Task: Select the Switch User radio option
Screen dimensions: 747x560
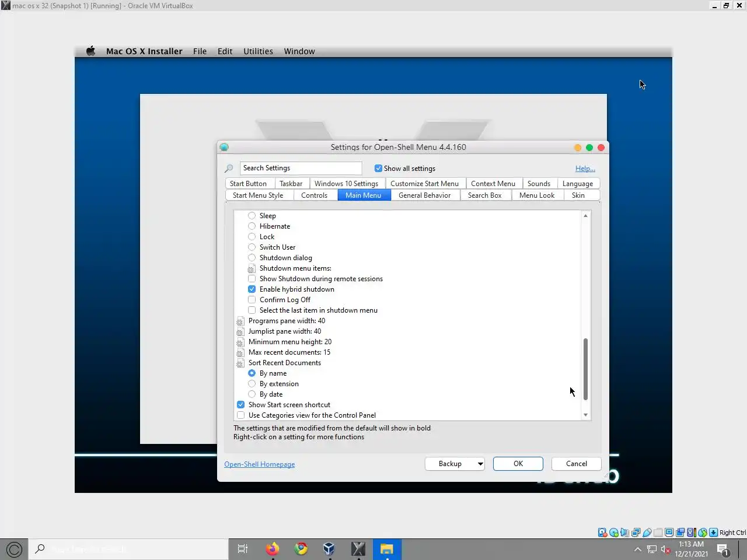Action: click(252, 247)
